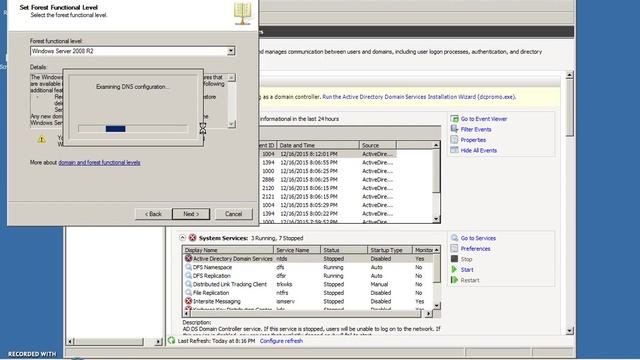Click Go to Event Viewer icon
Screen dimensions: 640x360
(454, 119)
